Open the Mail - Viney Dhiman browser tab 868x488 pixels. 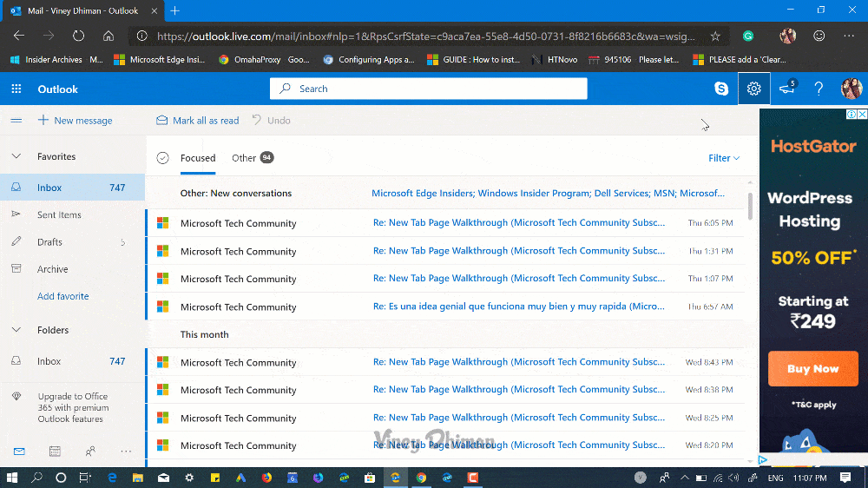83,10
